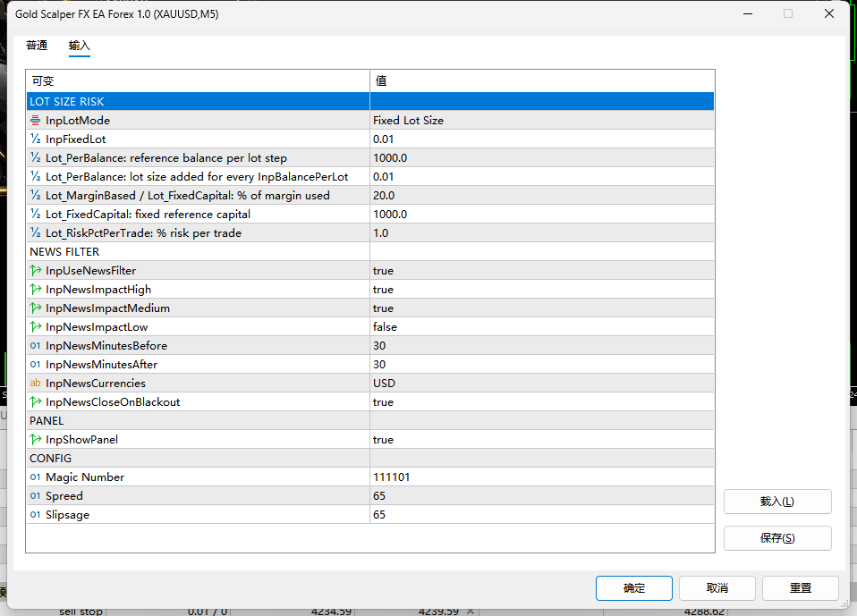Click the boolean icon beside InpNewsCloseOnBlackout
Viewport: 857px width, 616px height.
coord(36,402)
